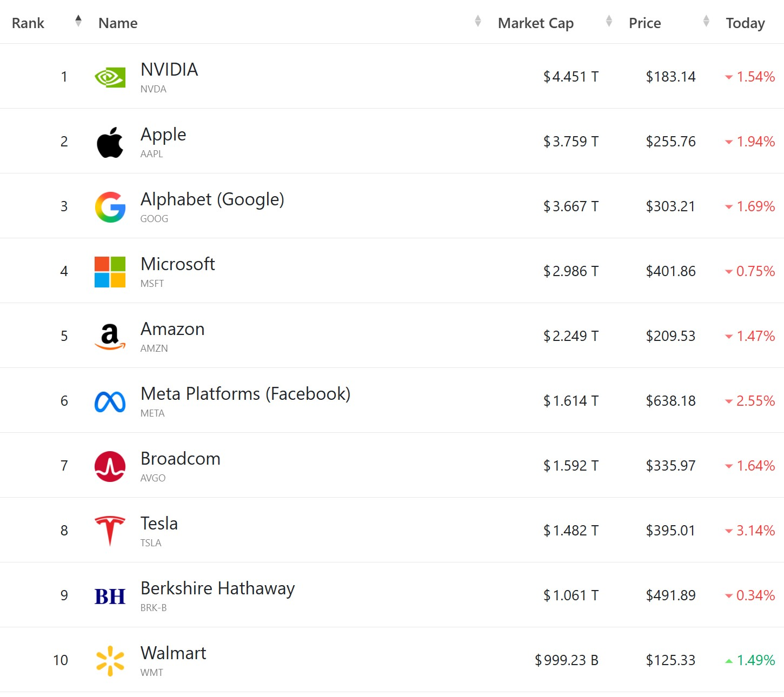Screen dimensions: 784x697
Task: Click the Meta infinity logo
Action: tap(110, 401)
